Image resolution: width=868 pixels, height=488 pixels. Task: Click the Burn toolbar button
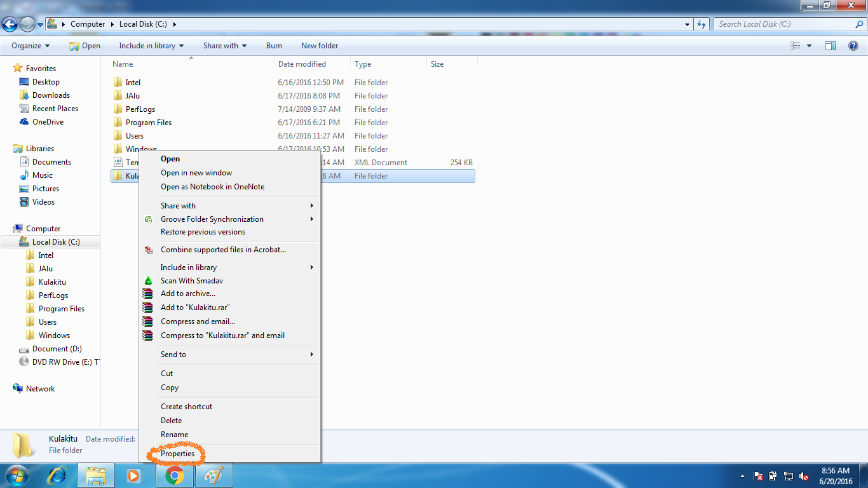(x=274, y=45)
